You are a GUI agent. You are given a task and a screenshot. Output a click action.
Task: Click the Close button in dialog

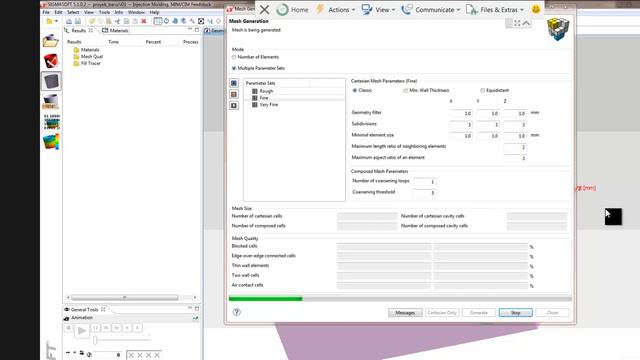(x=552, y=313)
